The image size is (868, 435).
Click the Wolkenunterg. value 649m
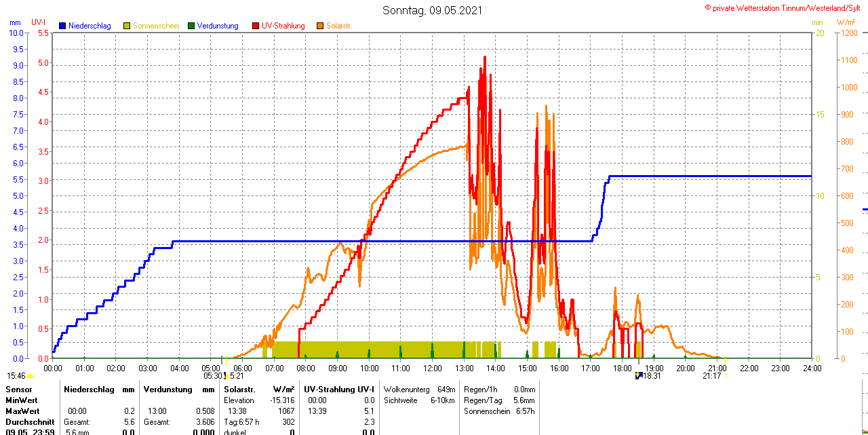[446, 390]
